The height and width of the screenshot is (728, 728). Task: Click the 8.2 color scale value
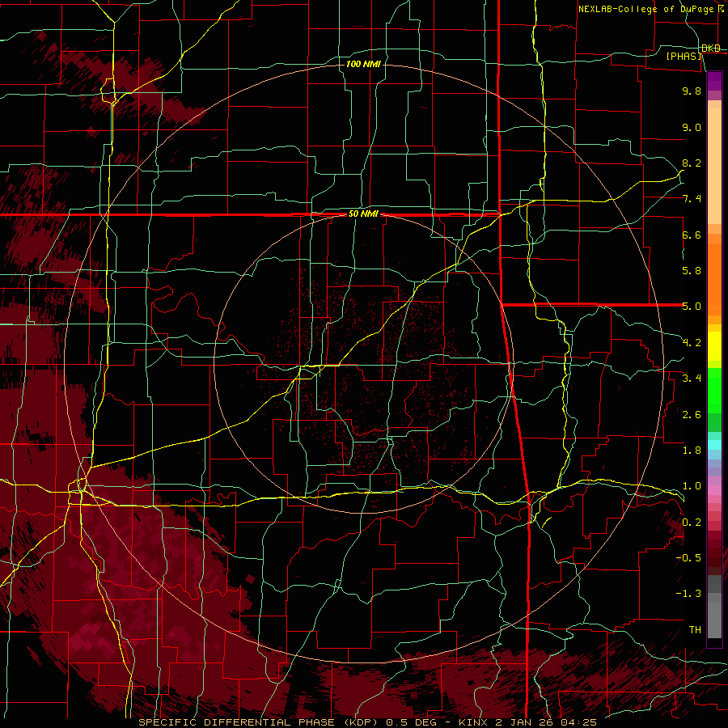pyautogui.click(x=692, y=163)
